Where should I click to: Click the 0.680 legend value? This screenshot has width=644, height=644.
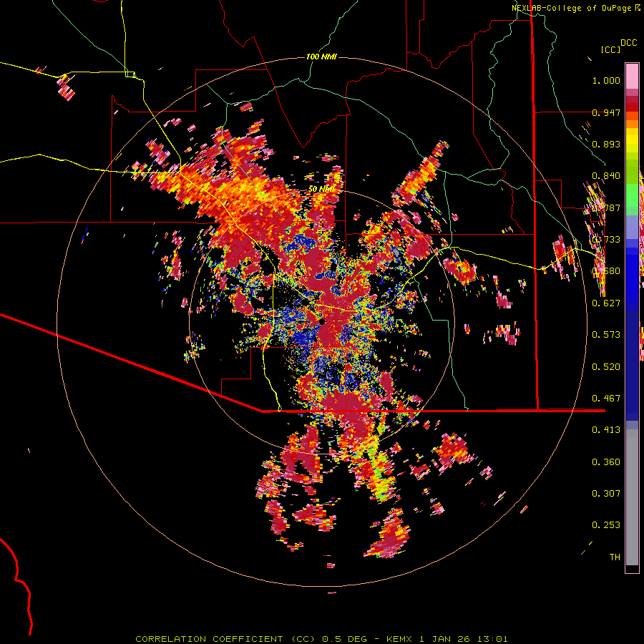click(606, 271)
